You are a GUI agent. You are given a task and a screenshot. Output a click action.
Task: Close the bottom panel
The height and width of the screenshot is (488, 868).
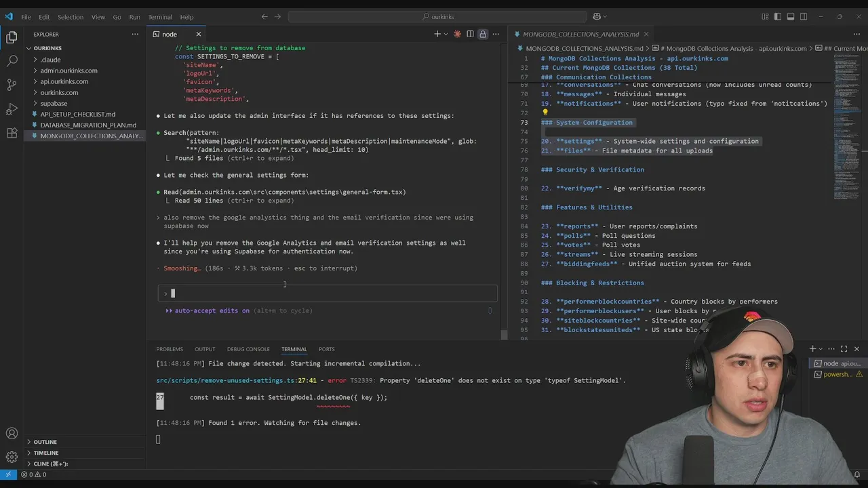[856, 348]
